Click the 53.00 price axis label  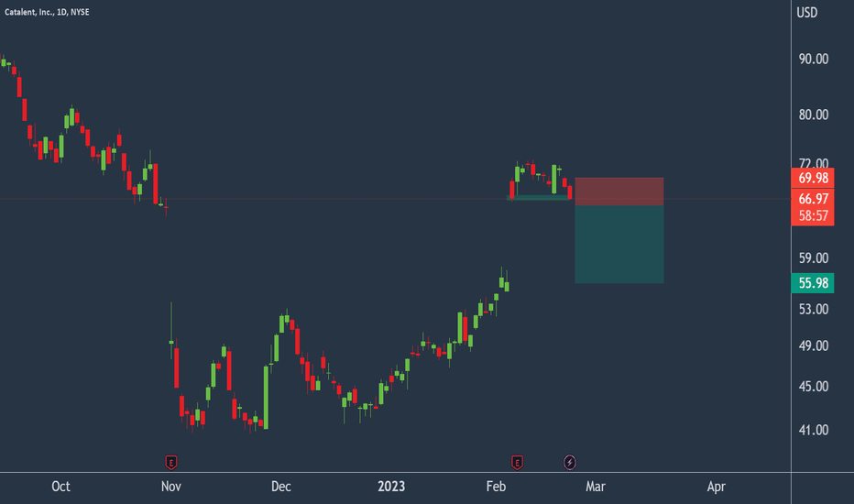pyautogui.click(x=813, y=310)
